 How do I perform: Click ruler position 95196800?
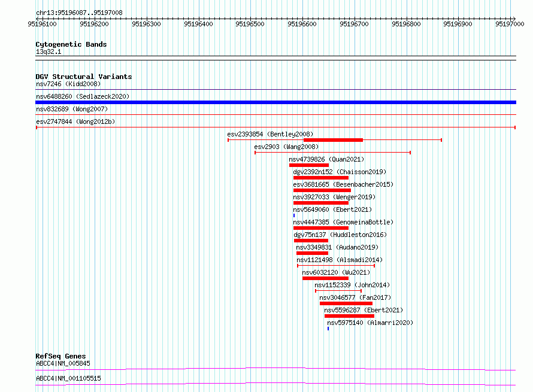406,24
